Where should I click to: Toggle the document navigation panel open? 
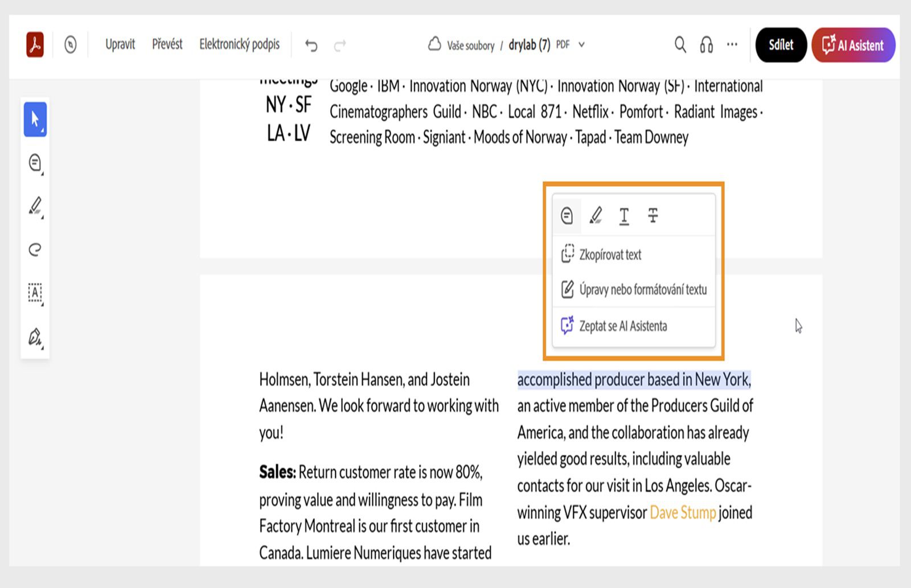point(71,44)
